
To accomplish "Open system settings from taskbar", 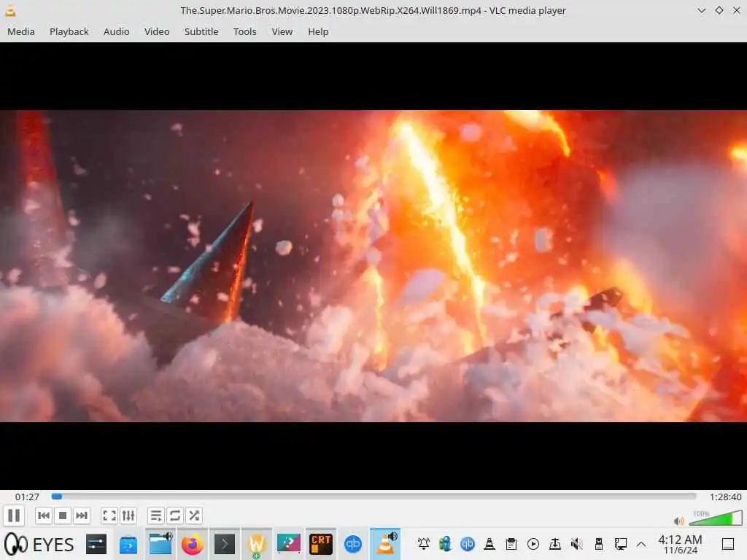I will pyautogui.click(x=96, y=544).
